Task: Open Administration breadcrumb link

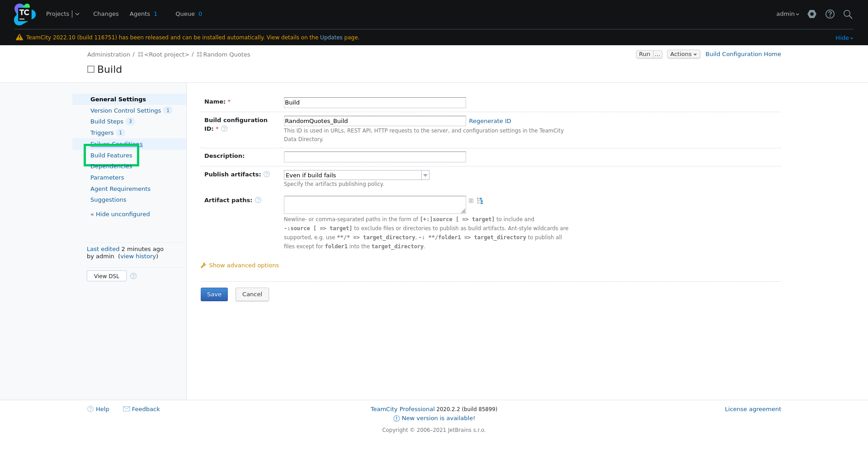Action: tap(108, 55)
